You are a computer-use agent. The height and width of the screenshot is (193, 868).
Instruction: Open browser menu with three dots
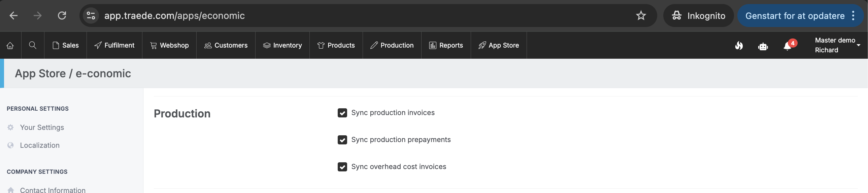[853, 16]
